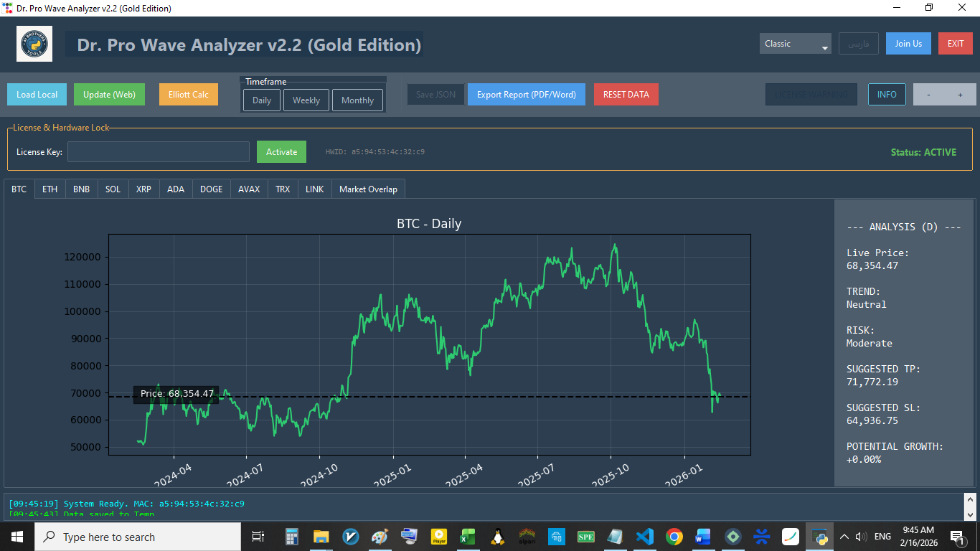
Task: Choose the Monthly timeframe
Action: point(357,100)
